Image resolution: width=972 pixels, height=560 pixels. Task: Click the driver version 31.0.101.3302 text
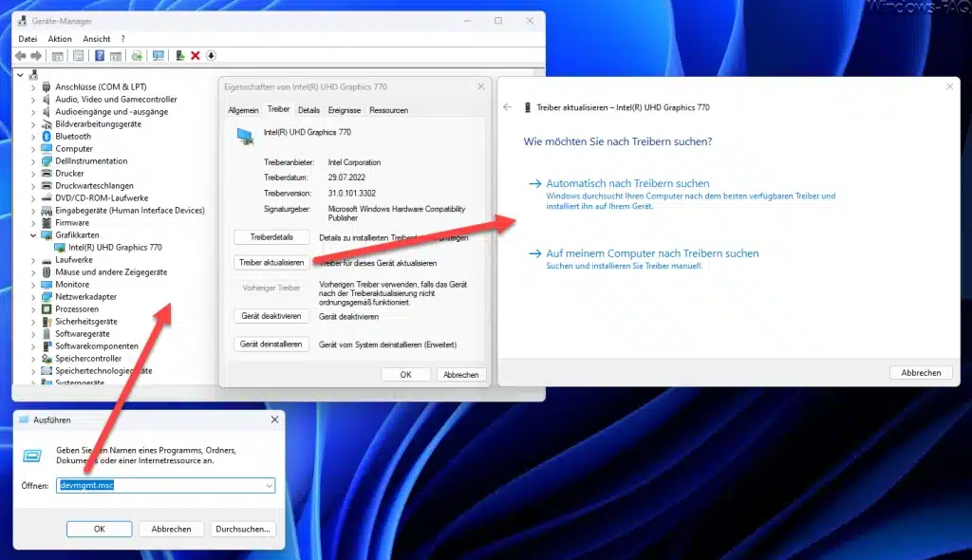pyautogui.click(x=352, y=193)
